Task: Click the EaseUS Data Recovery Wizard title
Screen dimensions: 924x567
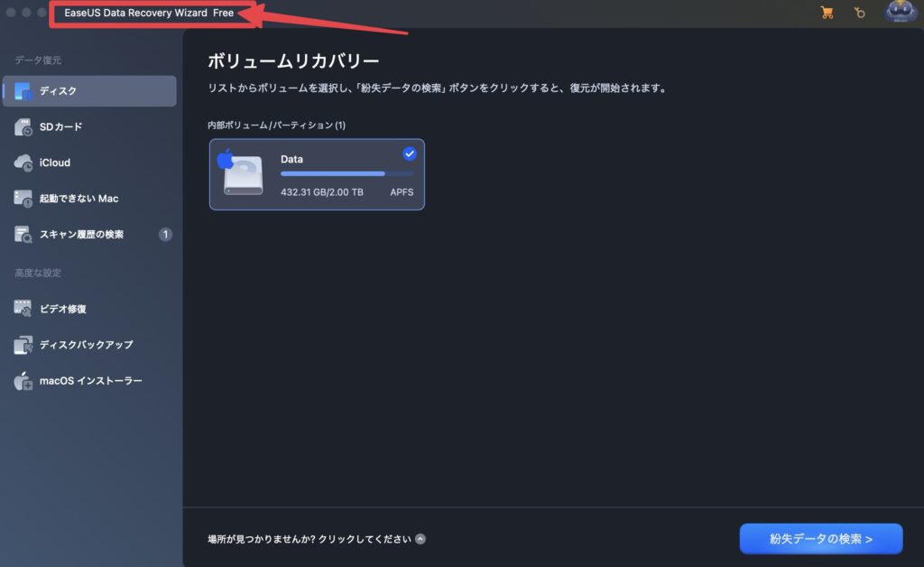Action: (148, 13)
